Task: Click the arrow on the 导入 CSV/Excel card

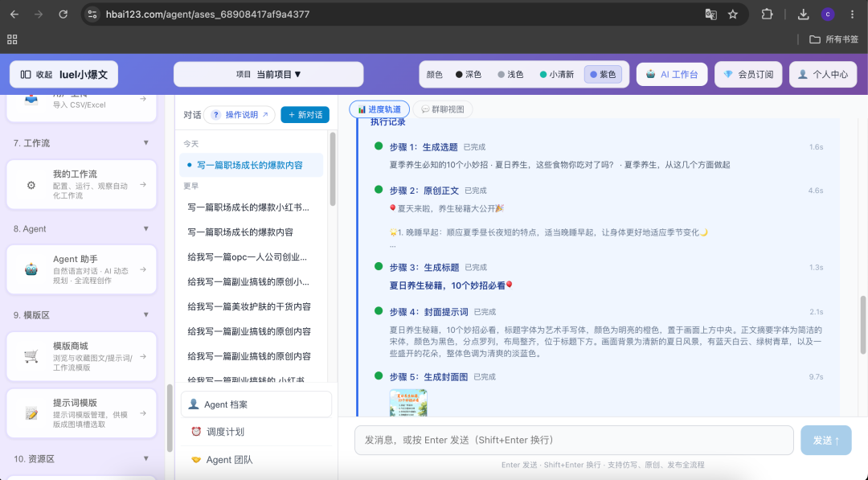Action: (143, 99)
